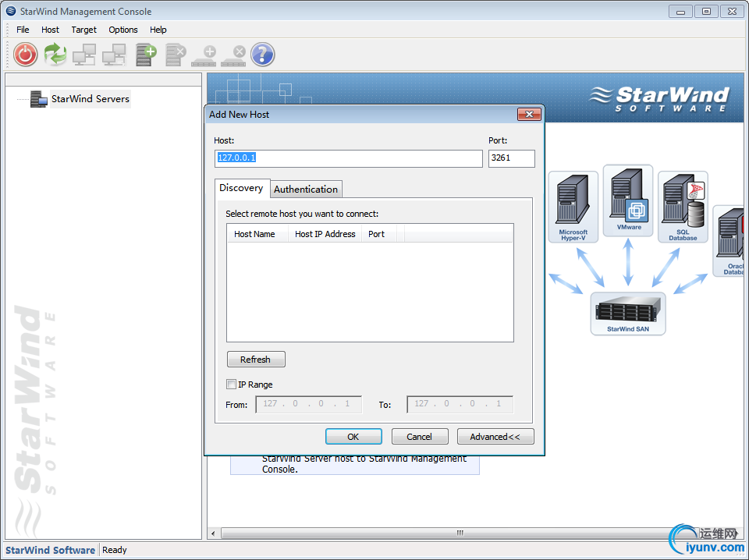Click the StarWind SAN storage image

coord(628,314)
